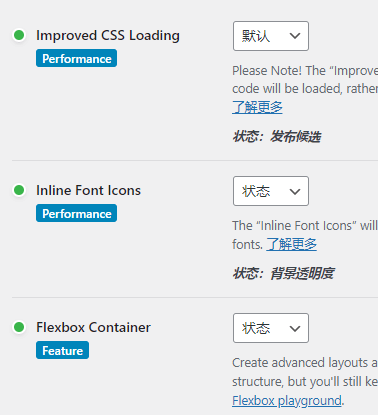
Task: Click green status dot beside Improved CSS Loading
Action: point(19,35)
